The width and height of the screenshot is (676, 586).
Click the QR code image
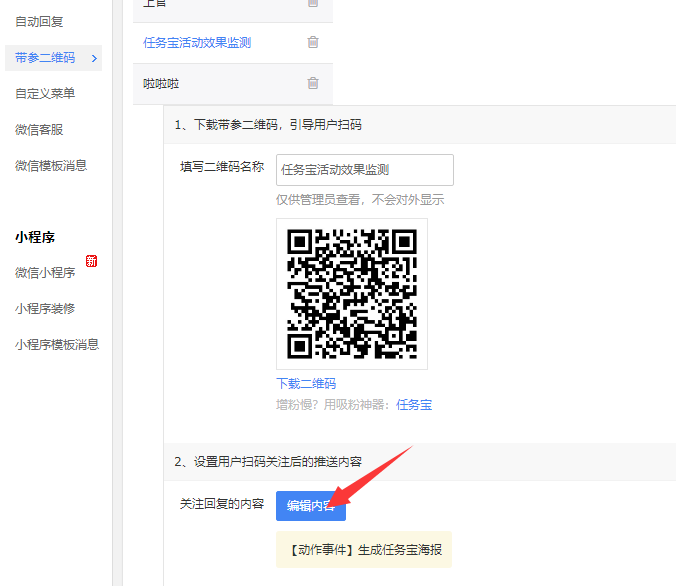click(352, 294)
